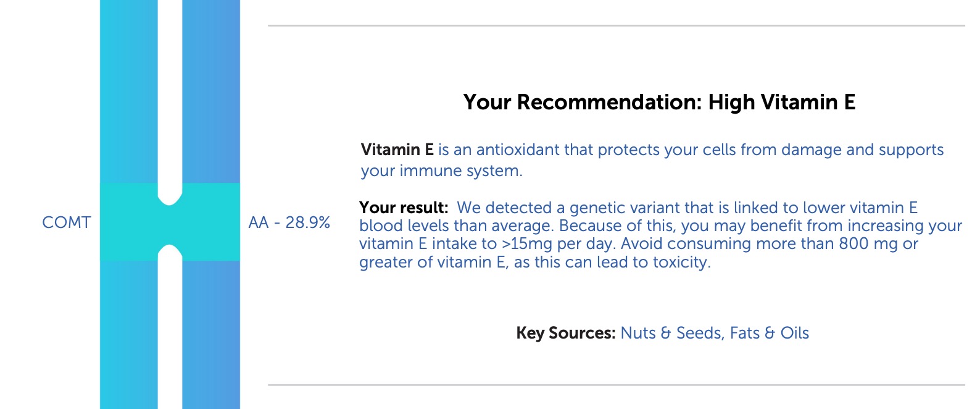Click the lower left chromosome arm
This screenshot has width=980, height=409.
129,335
